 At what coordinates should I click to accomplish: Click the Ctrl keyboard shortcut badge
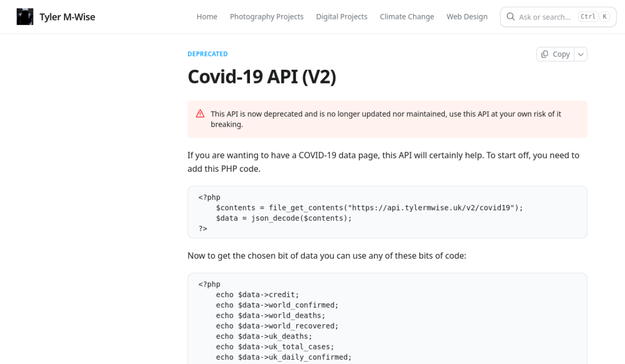pyautogui.click(x=588, y=17)
